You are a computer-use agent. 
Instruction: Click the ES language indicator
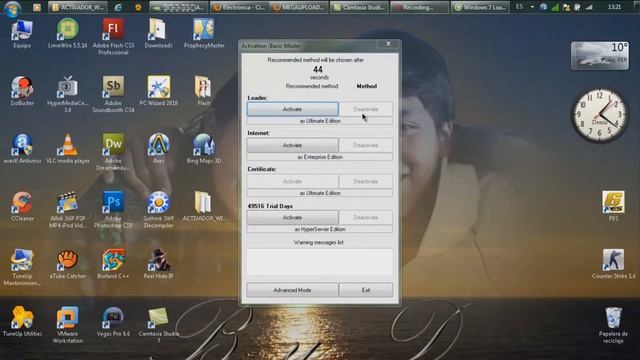[519, 7]
